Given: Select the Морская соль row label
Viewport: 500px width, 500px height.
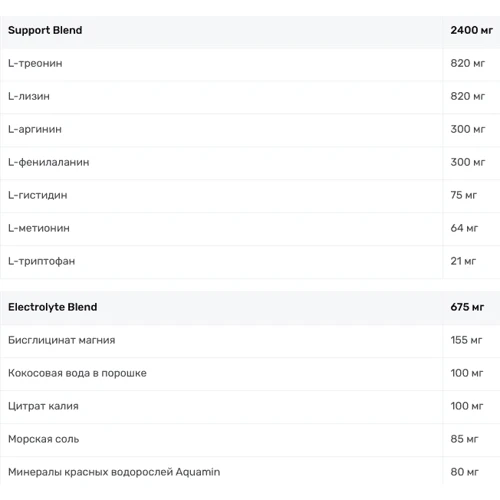Looking at the screenshot, I should tap(43, 439).
